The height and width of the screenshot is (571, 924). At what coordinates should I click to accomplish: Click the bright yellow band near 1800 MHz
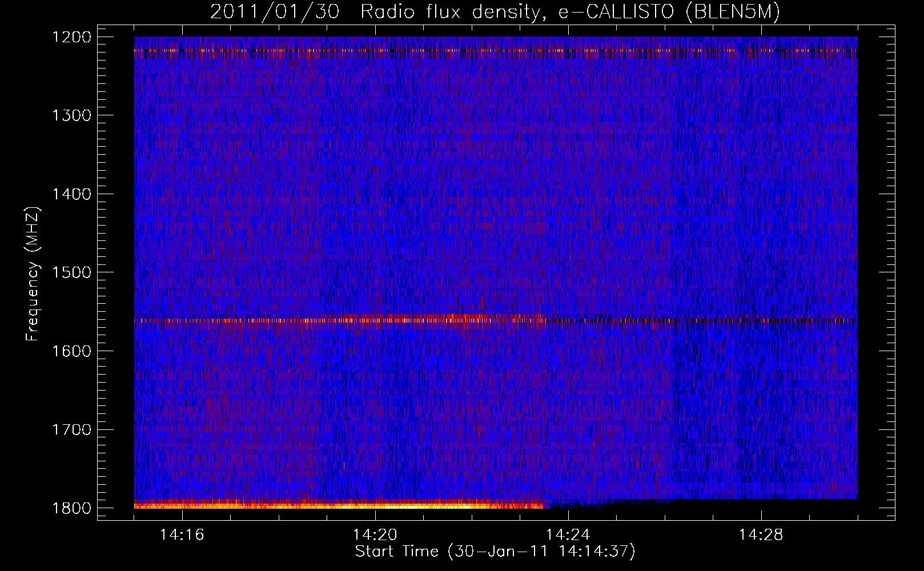pos(340,505)
